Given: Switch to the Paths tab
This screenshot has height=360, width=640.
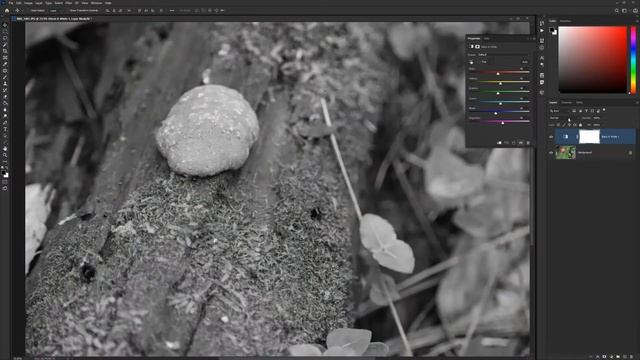Looking at the screenshot, I should (x=580, y=103).
